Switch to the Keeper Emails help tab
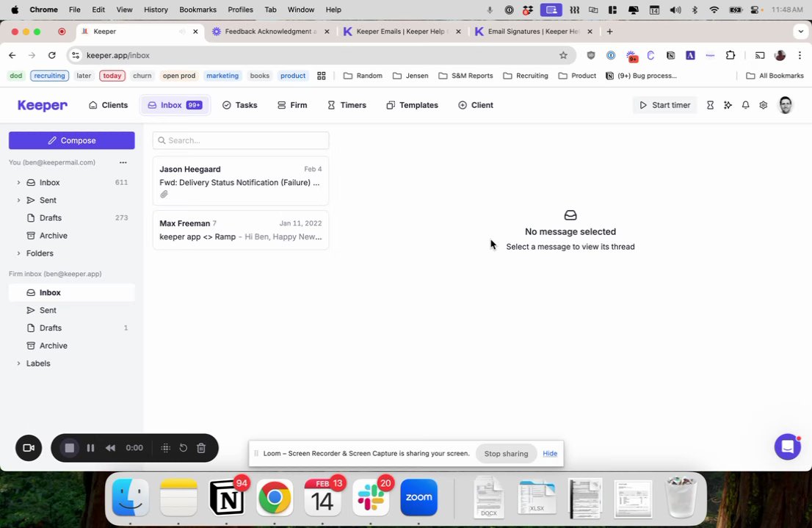The image size is (812, 528). coord(402,32)
